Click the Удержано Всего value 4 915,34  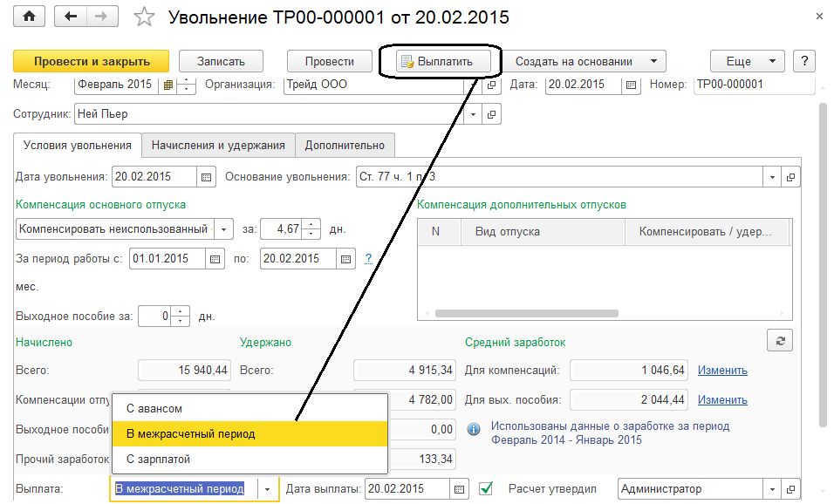[x=404, y=370]
